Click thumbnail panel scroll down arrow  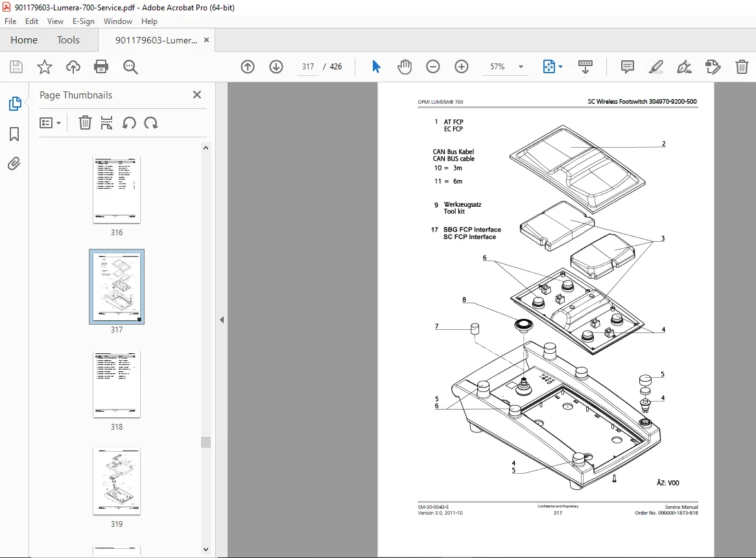pyautogui.click(x=206, y=550)
